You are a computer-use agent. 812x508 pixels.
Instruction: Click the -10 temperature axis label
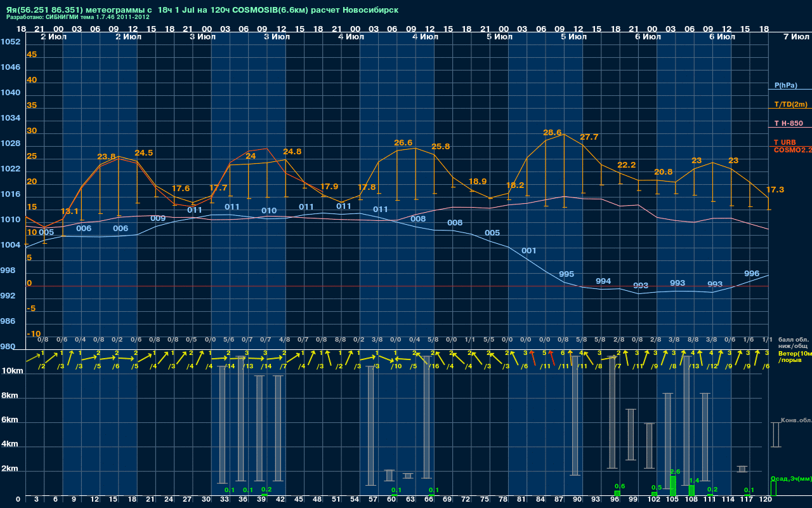(34, 334)
